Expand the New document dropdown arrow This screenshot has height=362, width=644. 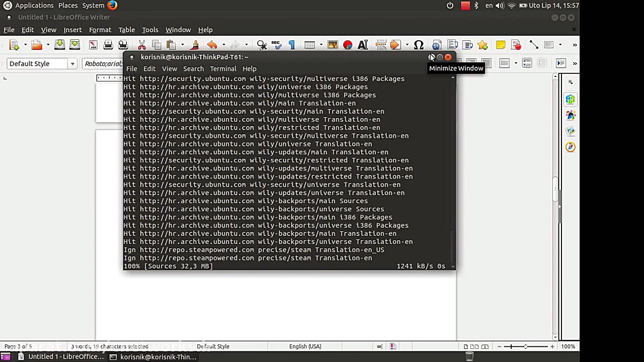pos(25,45)
